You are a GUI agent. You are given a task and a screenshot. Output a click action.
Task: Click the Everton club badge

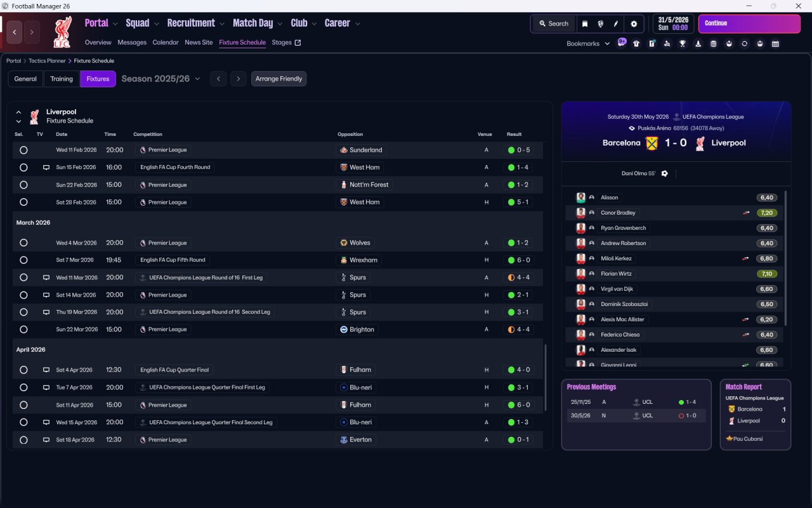344,439
